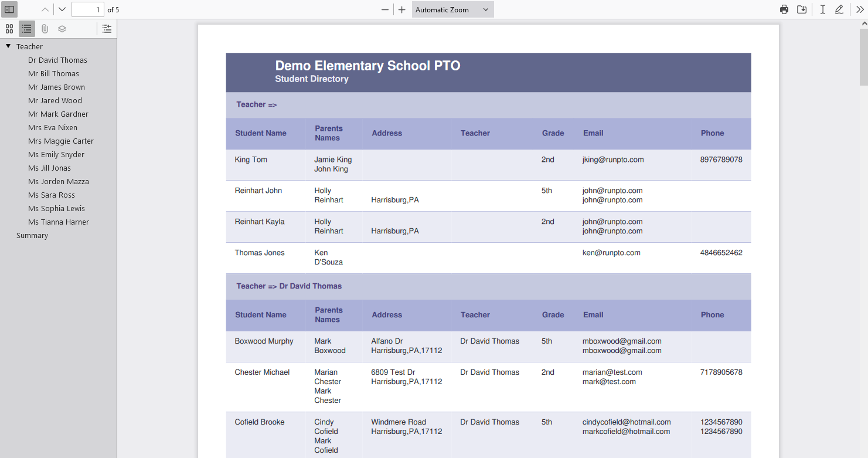The width and height of the screenshot is (868, 458).
Task: Select Ms Sophia Lewis in outline
Action: [56, 208]
